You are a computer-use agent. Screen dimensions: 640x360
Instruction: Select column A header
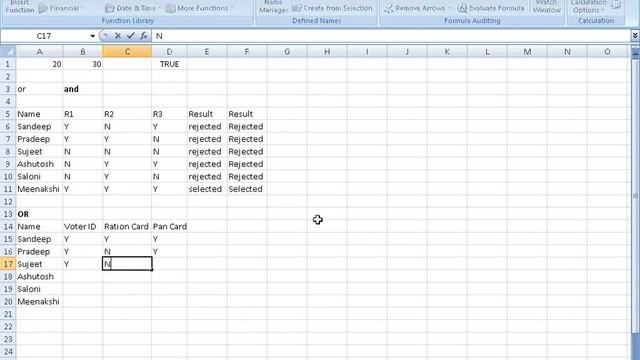(x=39, y=51)
